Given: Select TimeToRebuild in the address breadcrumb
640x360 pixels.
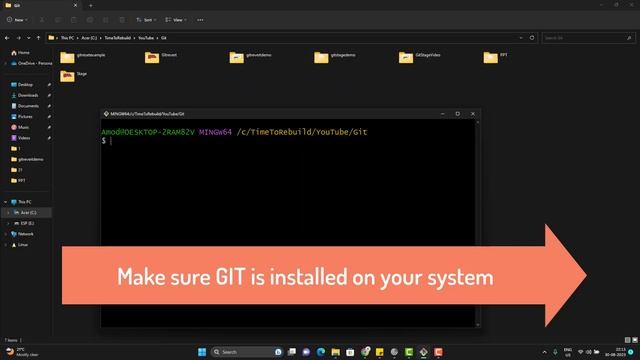Looking at the screenshot, I should pyautogui.click(x=118, y=38).
